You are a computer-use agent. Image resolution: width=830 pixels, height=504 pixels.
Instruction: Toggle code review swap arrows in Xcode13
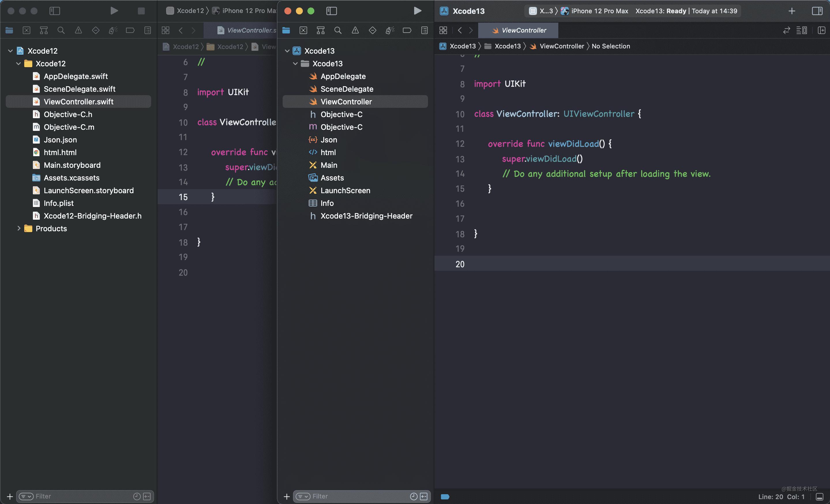coord(786,30)
